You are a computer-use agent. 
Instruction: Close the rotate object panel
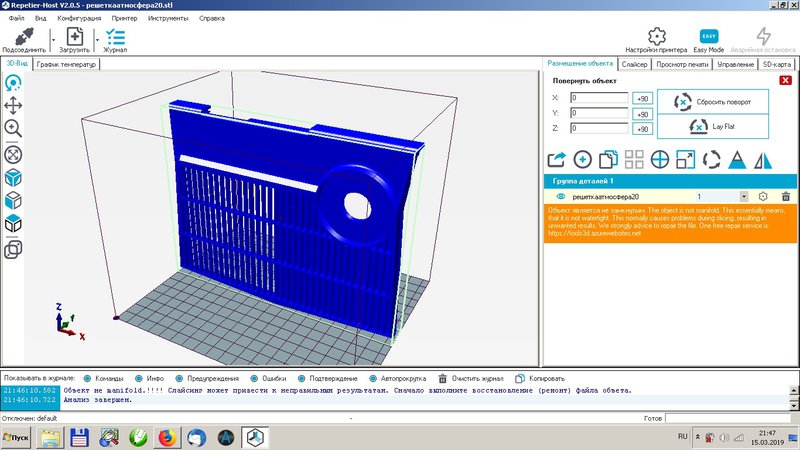click(785, 80)
